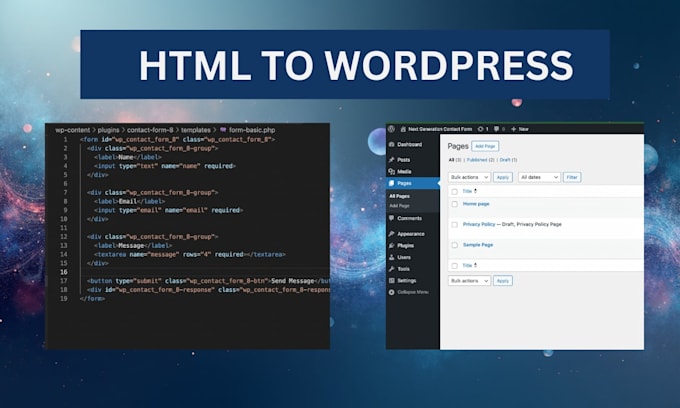Click the Appearance brush icon in sidebar
Screen dimensions: 680x408
click(392, 234)
